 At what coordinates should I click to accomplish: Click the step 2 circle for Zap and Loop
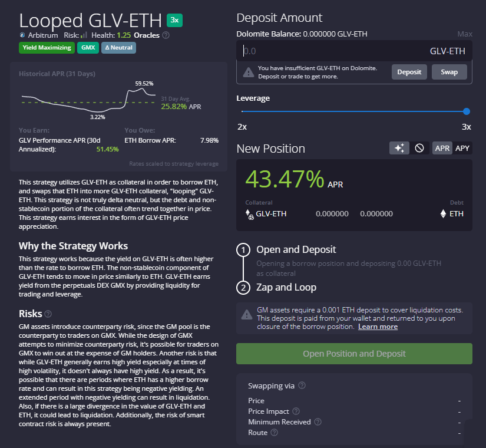pos(243,288)
